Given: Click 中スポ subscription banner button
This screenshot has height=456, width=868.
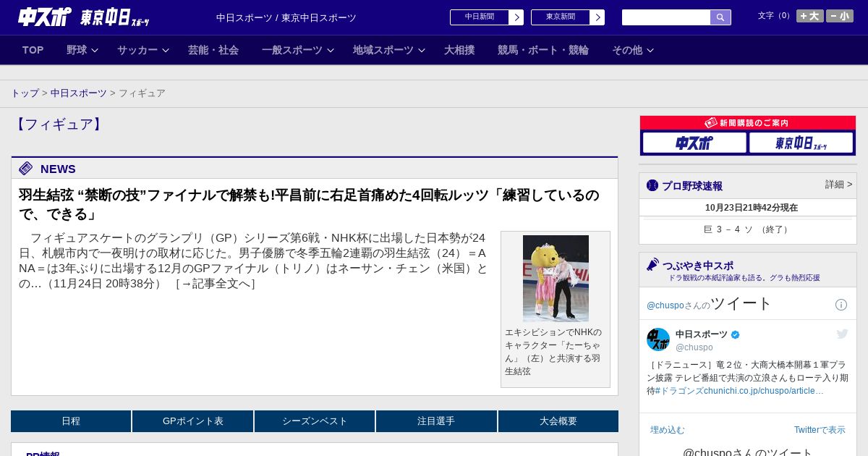Looking at the screenshot, I should (694, 143).
